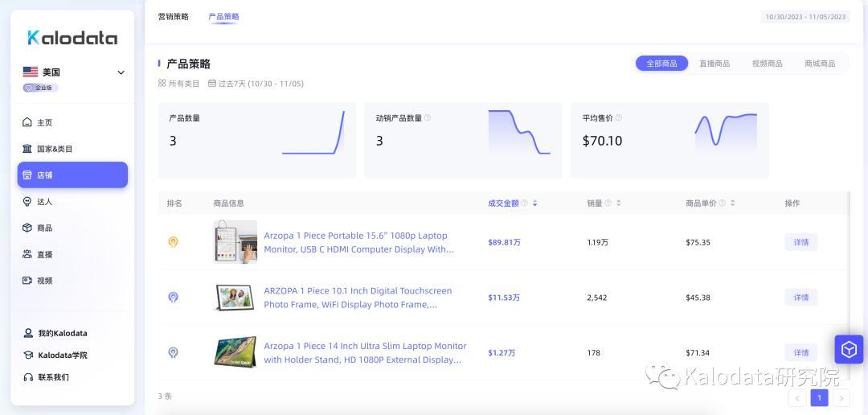The image size is (868, 415).
Task: Select the 全部商品 filter
Action: coord(661,64)
